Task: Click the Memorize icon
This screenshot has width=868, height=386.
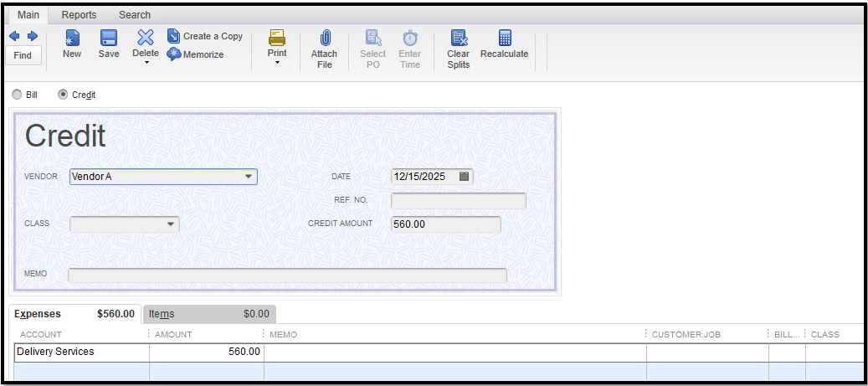Action: coord(174,54)
